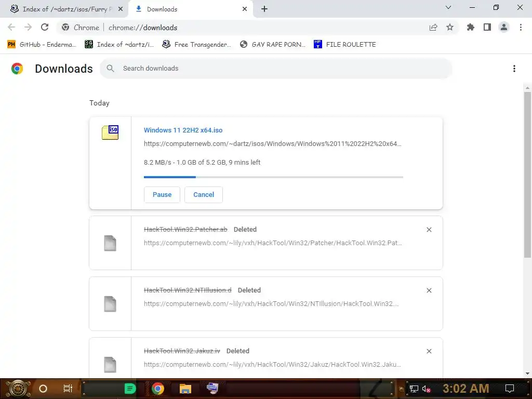Screen dimensions: 532x399
Task: Expand the tab search chevron
Action: tap(448, 7)
